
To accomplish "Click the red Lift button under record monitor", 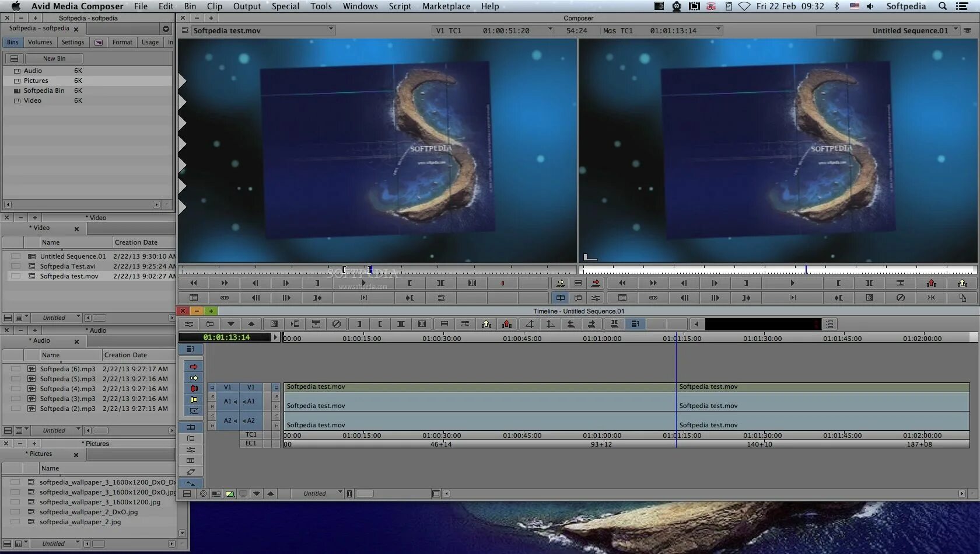I will pyautogui.click(x=931, y=283).
